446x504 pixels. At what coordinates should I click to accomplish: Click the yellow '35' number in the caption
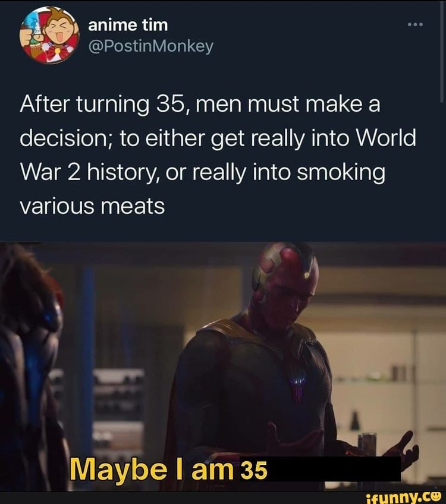pyautogui.click(x=254, y=471)
